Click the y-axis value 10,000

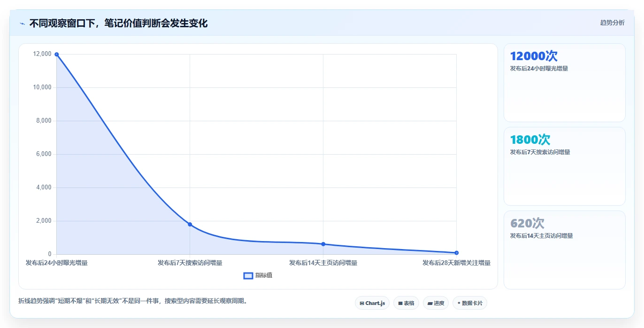(42, 87)
